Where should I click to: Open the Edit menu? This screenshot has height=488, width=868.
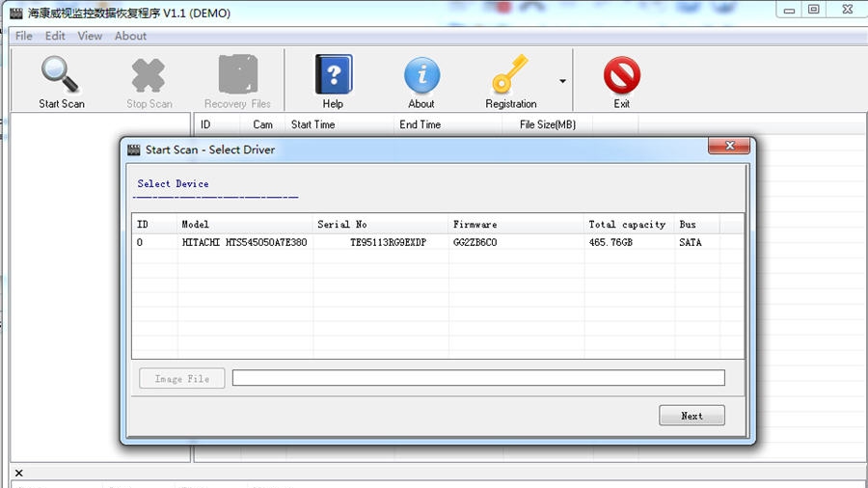[55, 36]
